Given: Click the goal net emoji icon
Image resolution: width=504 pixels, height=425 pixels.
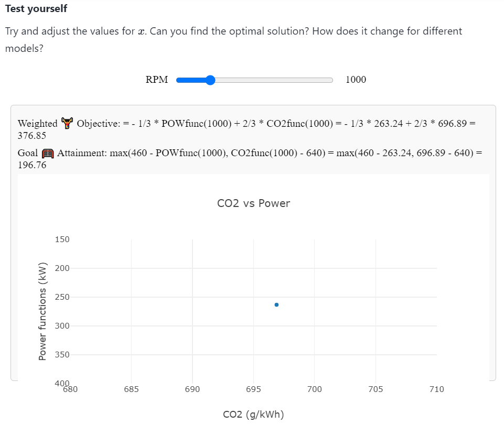Looking at the screenshot, I should click(47, 154).
